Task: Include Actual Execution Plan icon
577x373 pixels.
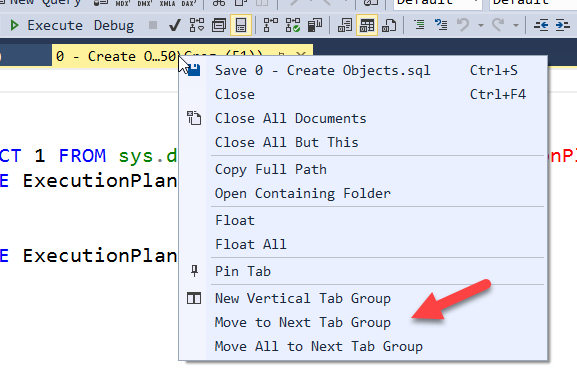Action: coord(270,25)
